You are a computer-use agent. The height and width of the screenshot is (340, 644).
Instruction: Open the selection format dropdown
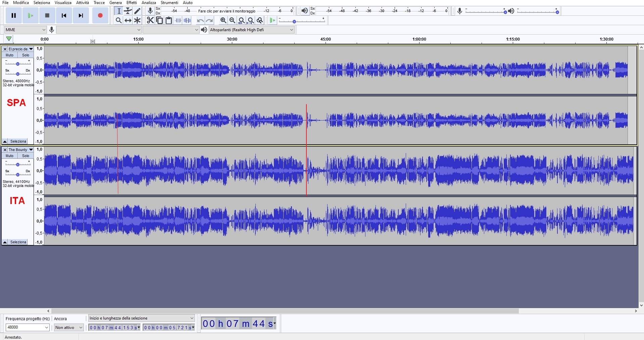point(141,318)
